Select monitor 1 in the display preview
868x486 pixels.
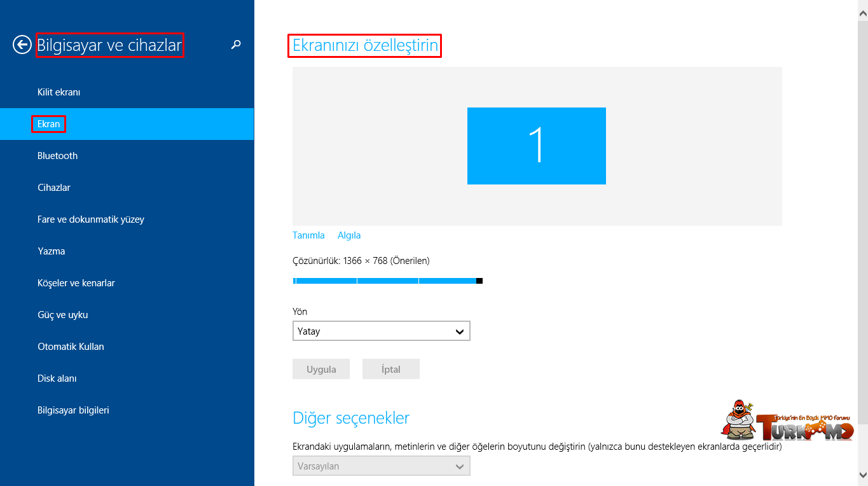(x=536, y=146)
